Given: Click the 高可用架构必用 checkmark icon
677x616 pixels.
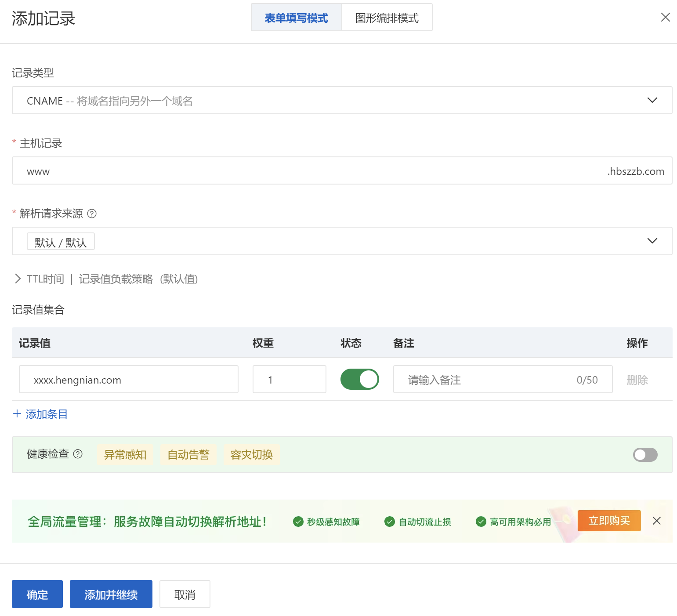Looking at the screenshot, I should point(481,522).
